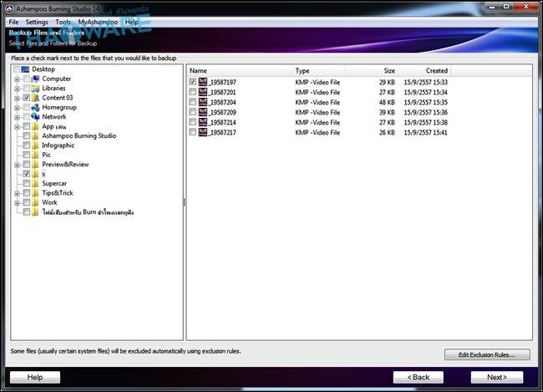Select the _19587204 file name
543x392 pixels.
pyautogui.click(x=223, y=102)
